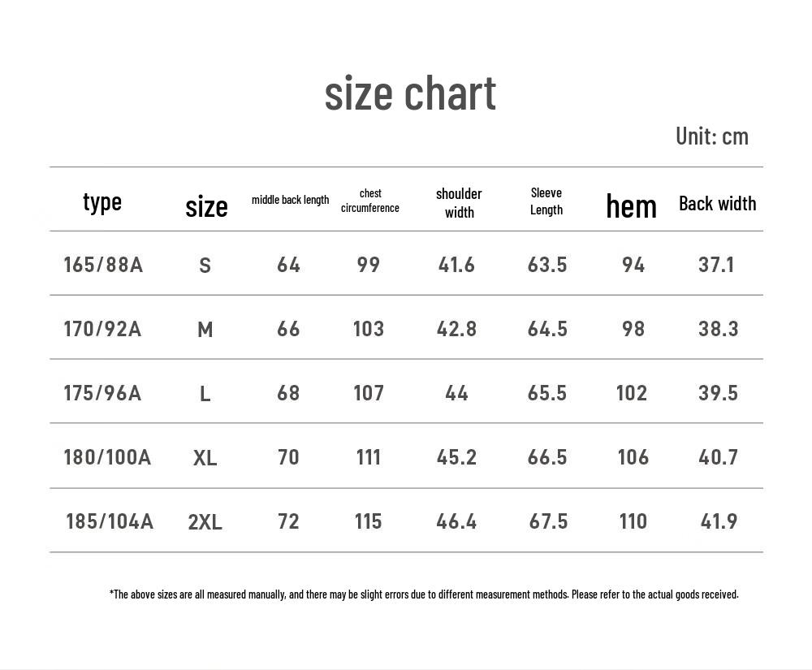812x670 pixels.
Task: Click the 165/88A type cell
Action: pyautogui.click(x=103, y=265)
